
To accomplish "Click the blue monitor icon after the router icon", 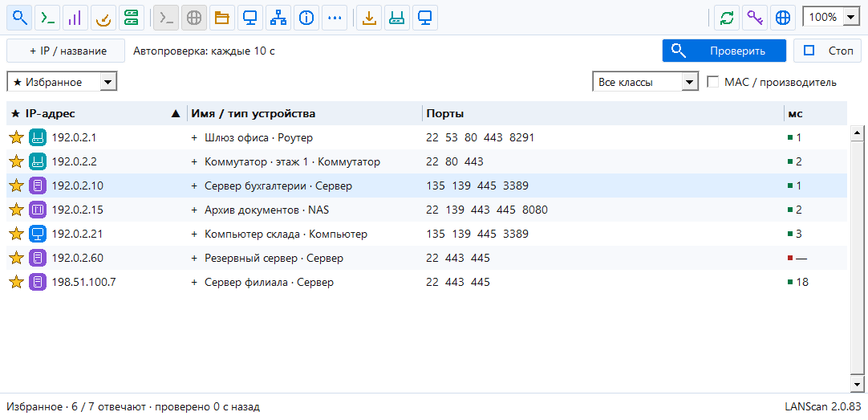I will [x=424, y=18].
